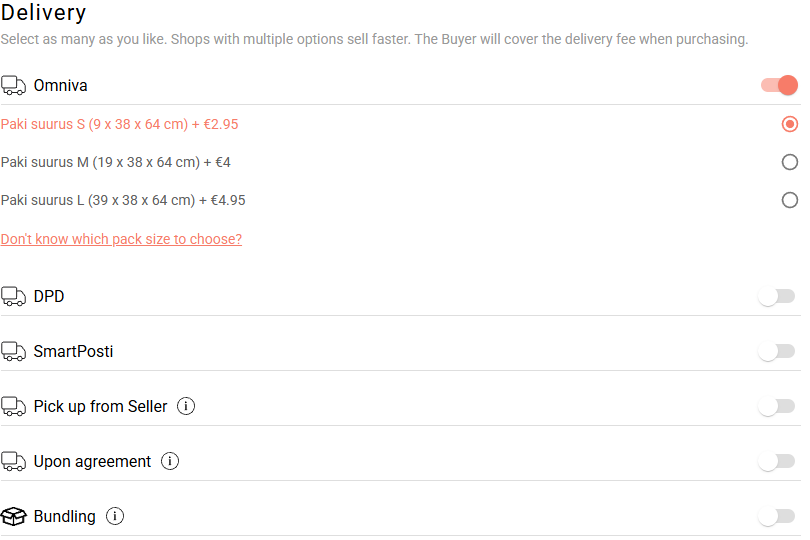Turn on the SmartPosti toggle
This screenshot has height=540, width=810.
point(777,351)
